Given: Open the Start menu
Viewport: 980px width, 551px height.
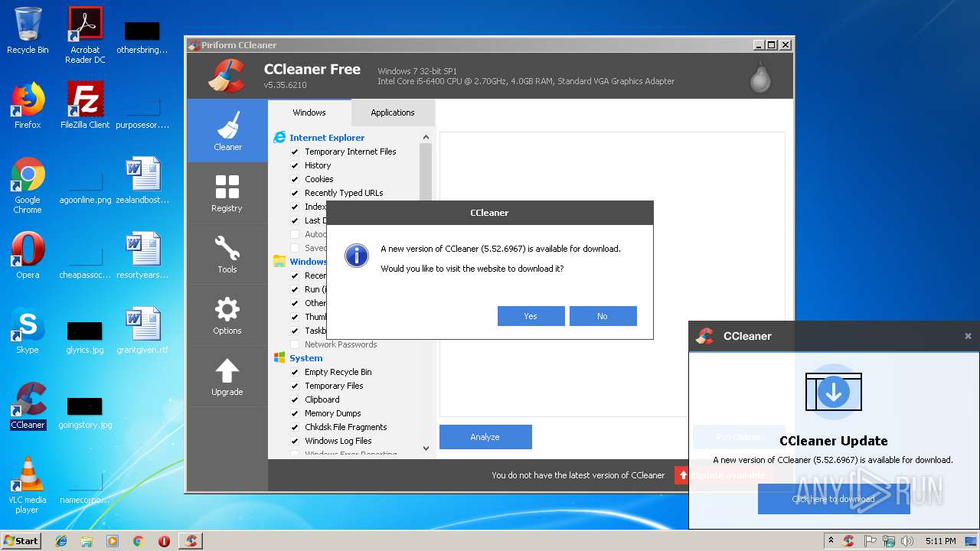Looking at the screenshot, I should pos(21,541).
